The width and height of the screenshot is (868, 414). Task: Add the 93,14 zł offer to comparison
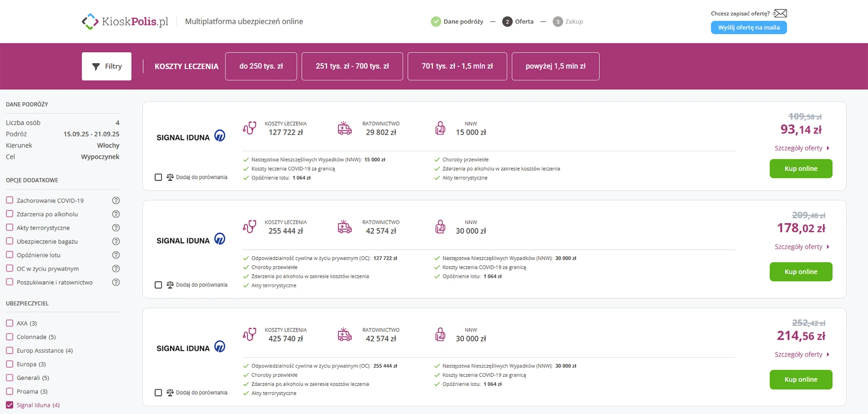(158, 177)
